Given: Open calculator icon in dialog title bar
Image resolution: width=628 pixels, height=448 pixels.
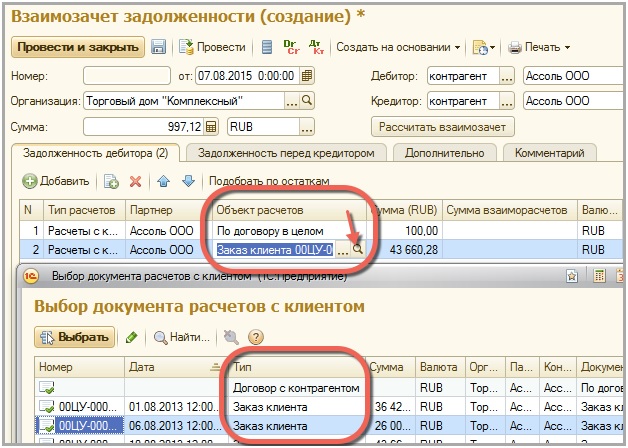Looking at the screenshot, I should [x=600, y=276].
